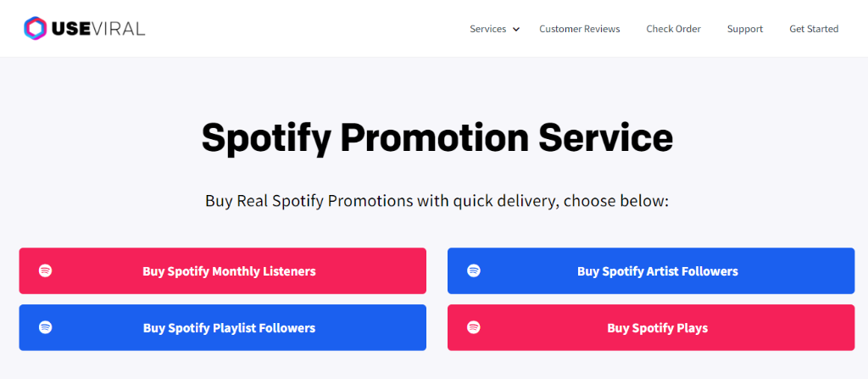Click the 'Buy Real Spotify Promotions' subheading text

tap(309, 201)
